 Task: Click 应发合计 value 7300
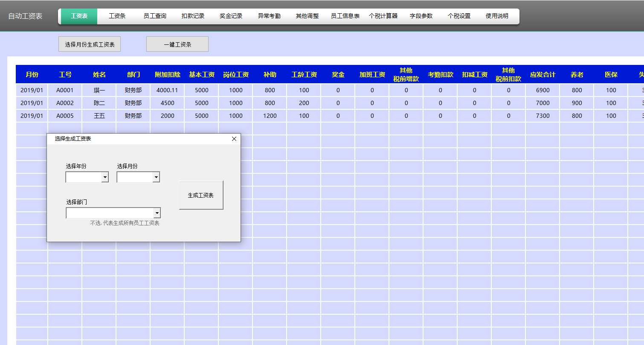542,116
